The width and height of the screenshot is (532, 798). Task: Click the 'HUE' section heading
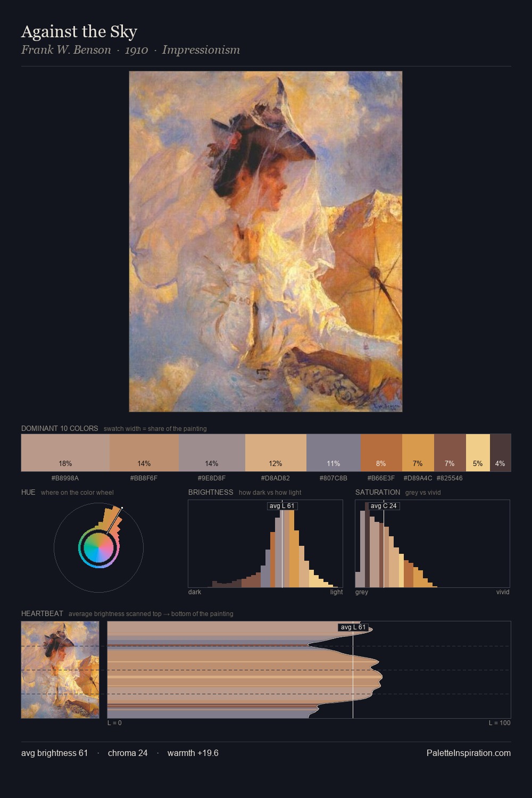pyautogui.click(x=28, y=492)
